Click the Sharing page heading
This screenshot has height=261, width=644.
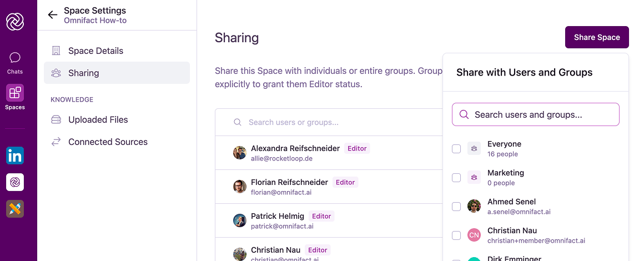pos(237,38)
